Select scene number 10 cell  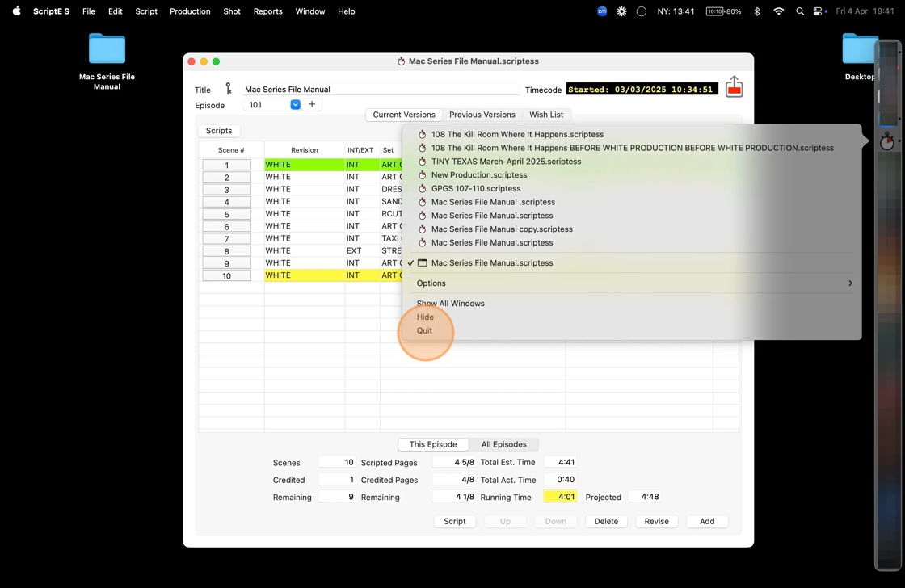[x=227, y=275]
